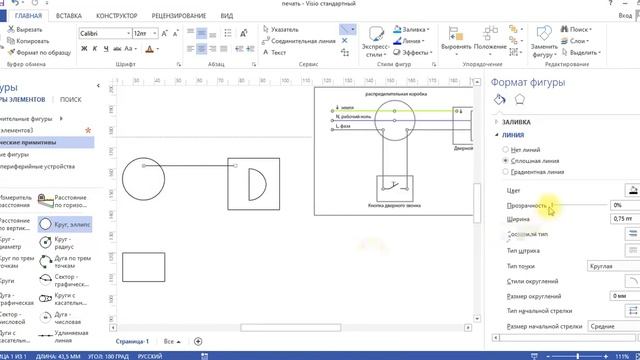Click the connection point X tool
640x360 pixels.
[x=344, y=41]
